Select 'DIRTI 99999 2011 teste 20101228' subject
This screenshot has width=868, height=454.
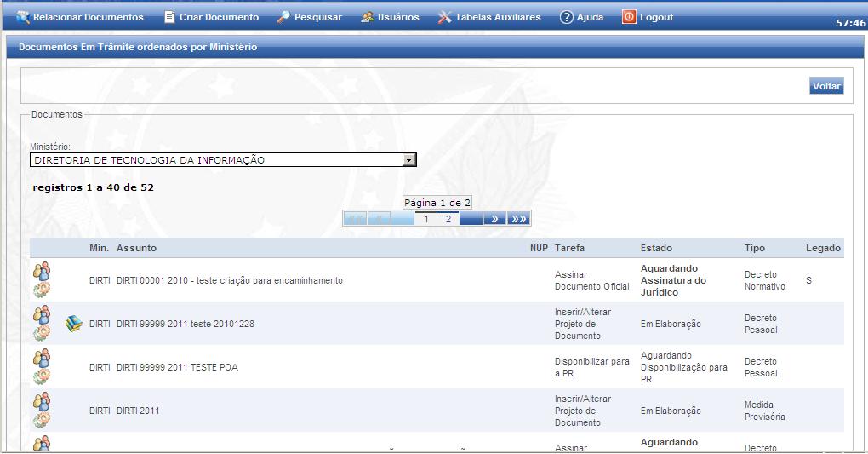[186, 324]
